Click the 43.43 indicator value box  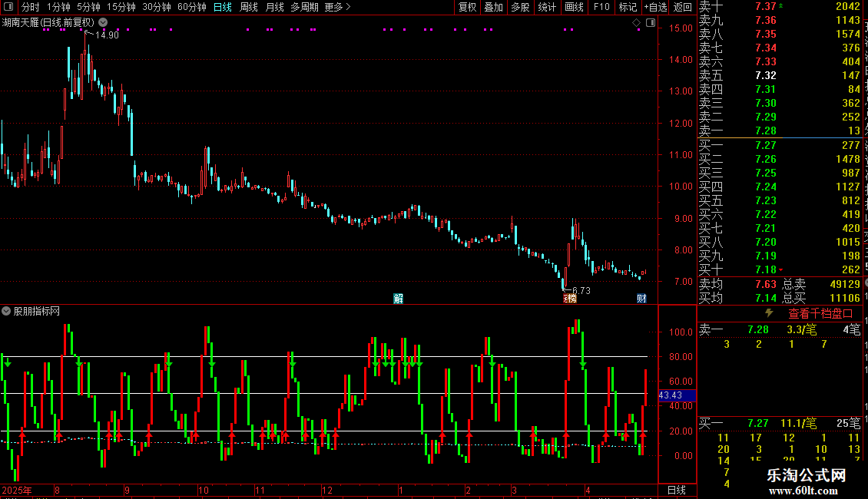677,395
